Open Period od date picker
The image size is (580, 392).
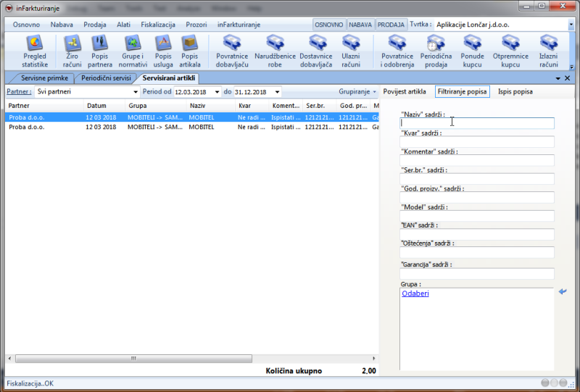click(x=217, y=92)
